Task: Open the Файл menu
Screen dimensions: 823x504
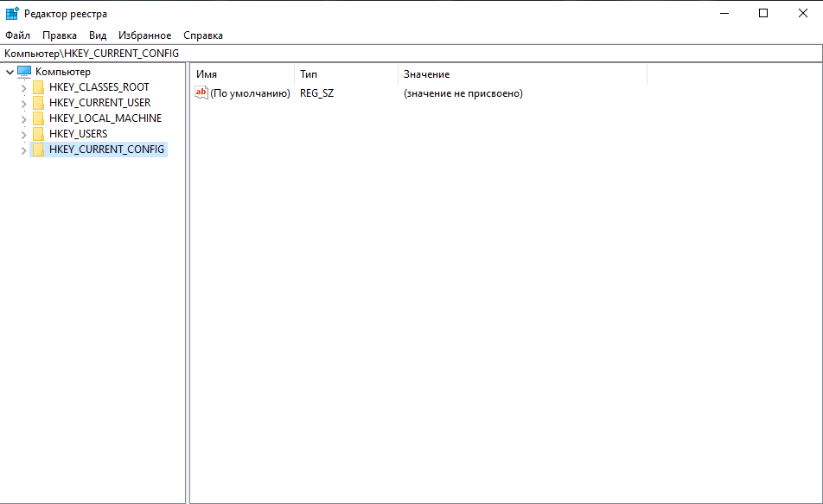Action: point(18,35)
